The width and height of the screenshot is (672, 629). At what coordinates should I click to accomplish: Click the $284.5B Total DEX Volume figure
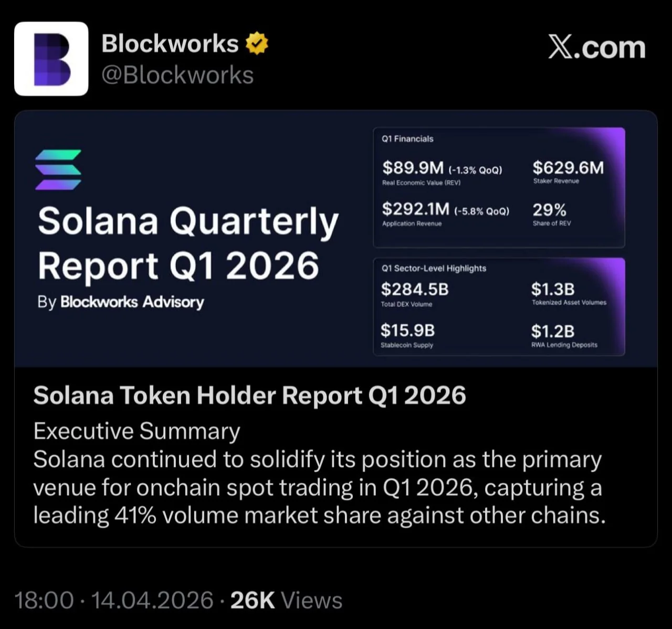415,289
